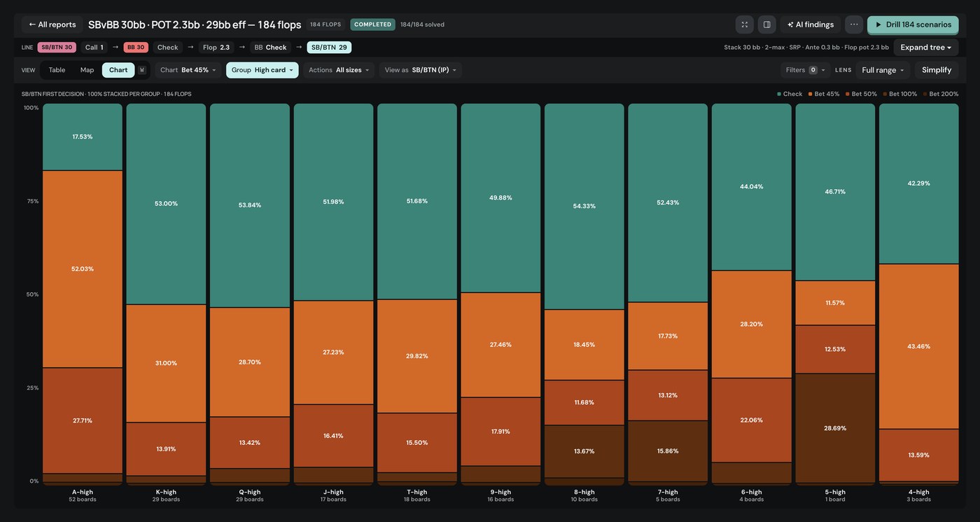This screenshot has width=980, height=522.
Task: Click the A-high 27.71% Bet 50% segment
Action: (x=83, y=421)
